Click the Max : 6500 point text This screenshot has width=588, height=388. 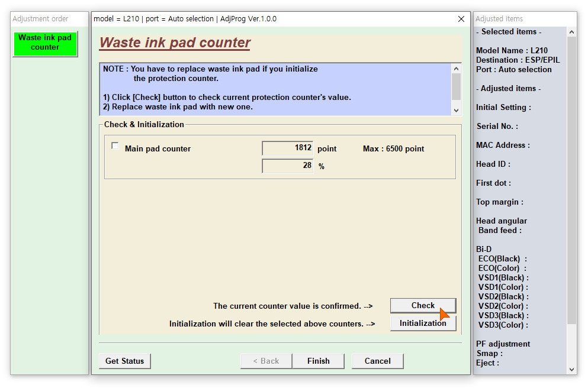[x=393, y=148]
